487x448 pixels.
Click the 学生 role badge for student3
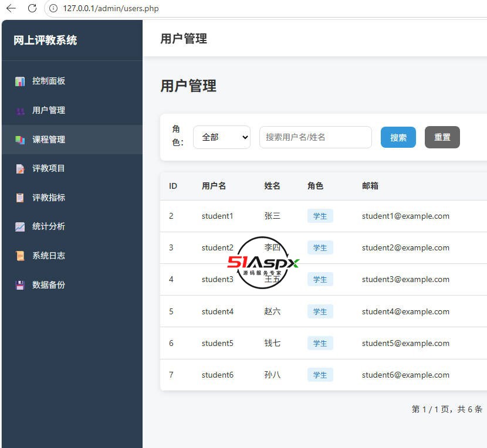(x=320, y=280)
